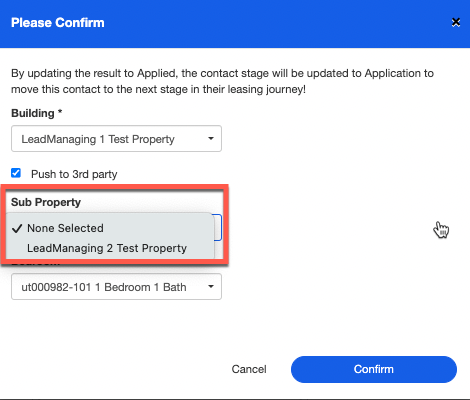
Task: Click the Applied stage explanation text
Action: 222,81
